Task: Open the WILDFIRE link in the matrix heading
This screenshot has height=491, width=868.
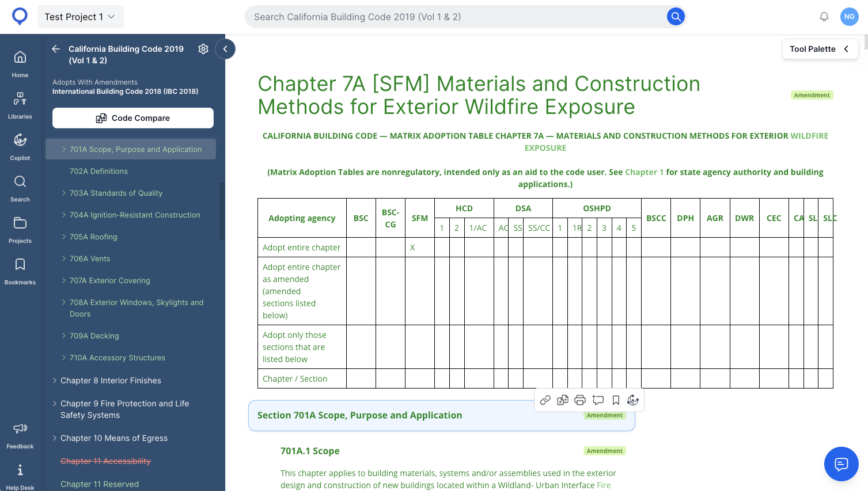Action: coord(809,136)
